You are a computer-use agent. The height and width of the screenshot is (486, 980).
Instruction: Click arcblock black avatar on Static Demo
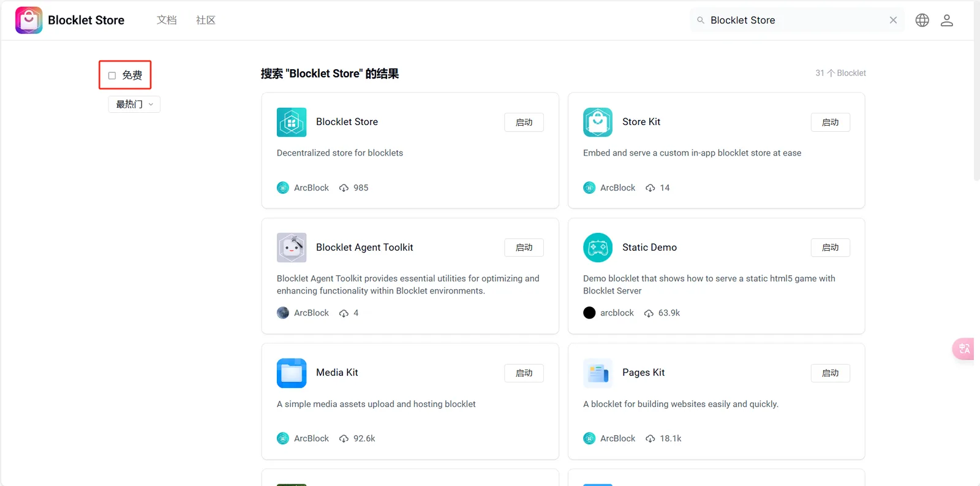click(589, 313)
